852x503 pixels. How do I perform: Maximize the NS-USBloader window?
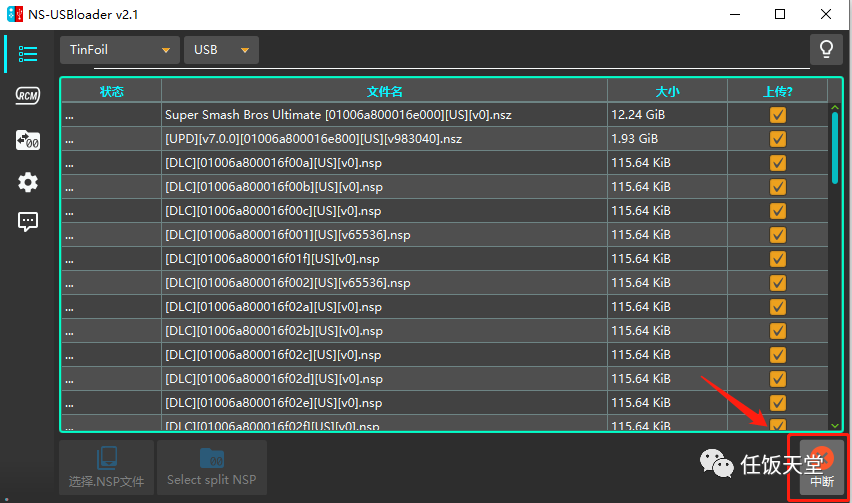click(x=780, y=15)
